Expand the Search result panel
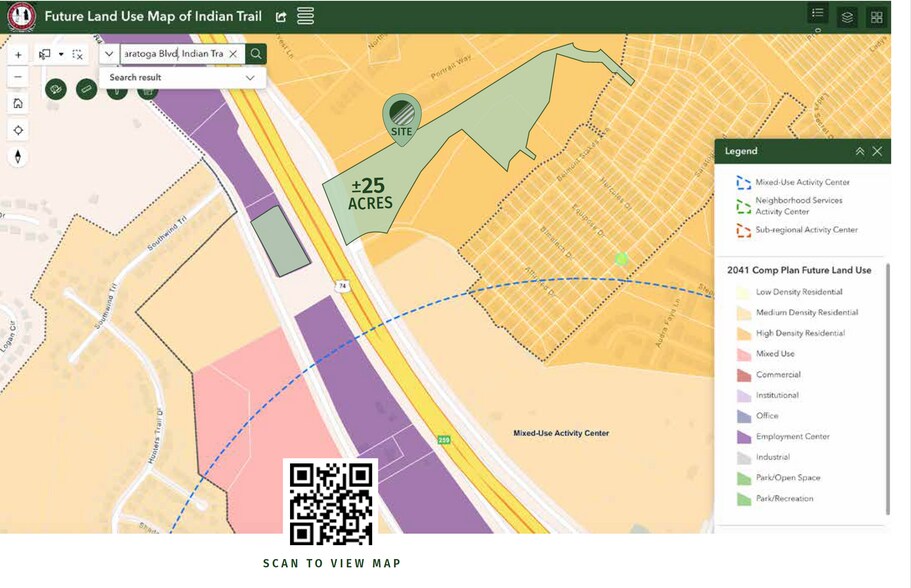 coord(182,77)
